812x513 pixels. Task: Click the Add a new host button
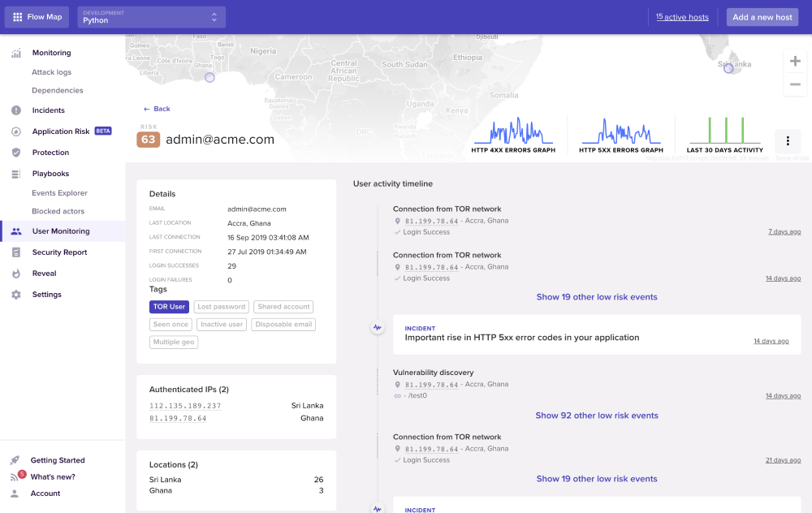[762, 17]
